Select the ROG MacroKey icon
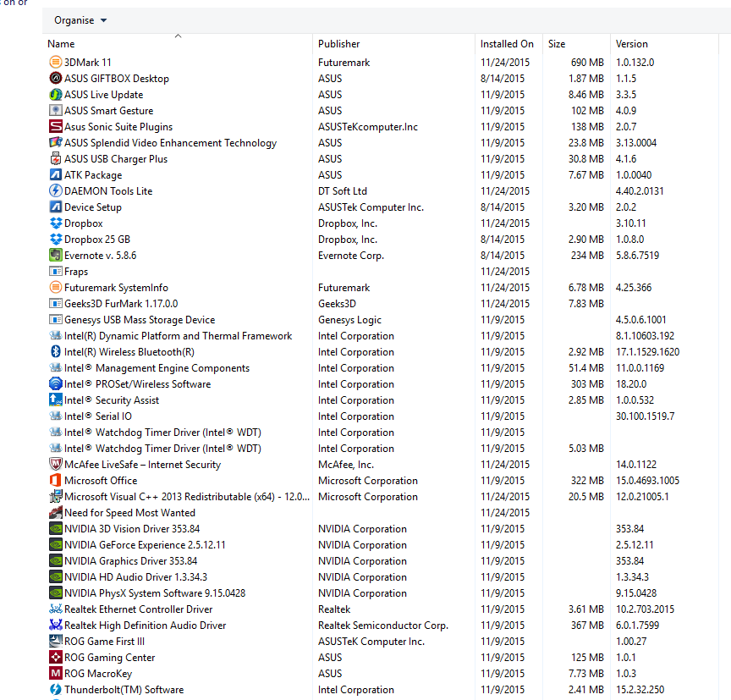The width and height of the screenshot is (731, 700). click(56, 674)
